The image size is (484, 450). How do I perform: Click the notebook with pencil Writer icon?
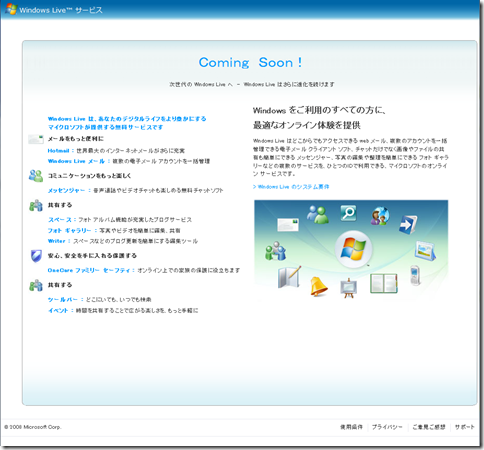pyautogui.click(x=289, y=277)
